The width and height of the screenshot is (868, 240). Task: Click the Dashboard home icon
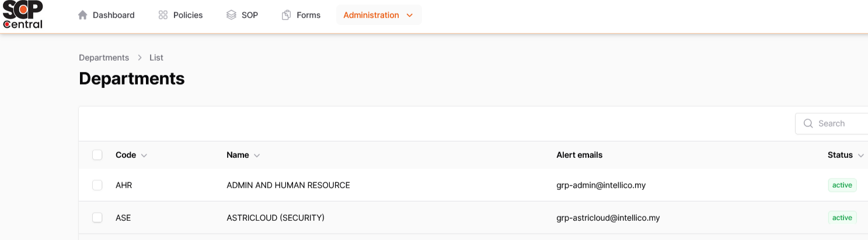82,15
